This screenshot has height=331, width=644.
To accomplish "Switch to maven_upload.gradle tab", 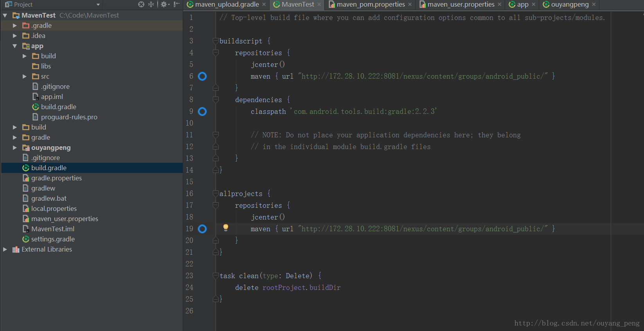I will (227, 5).
